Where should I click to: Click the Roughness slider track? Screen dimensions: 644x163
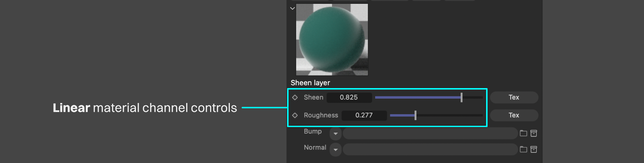point(436,116)
